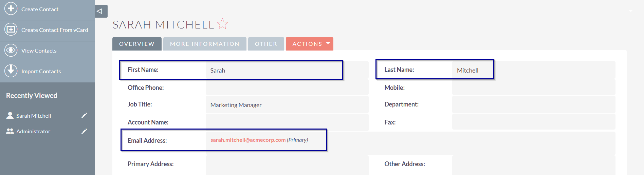Click the person icon beside Sarah Mitchell
644x175 pixels.
[x=10, y=116]
